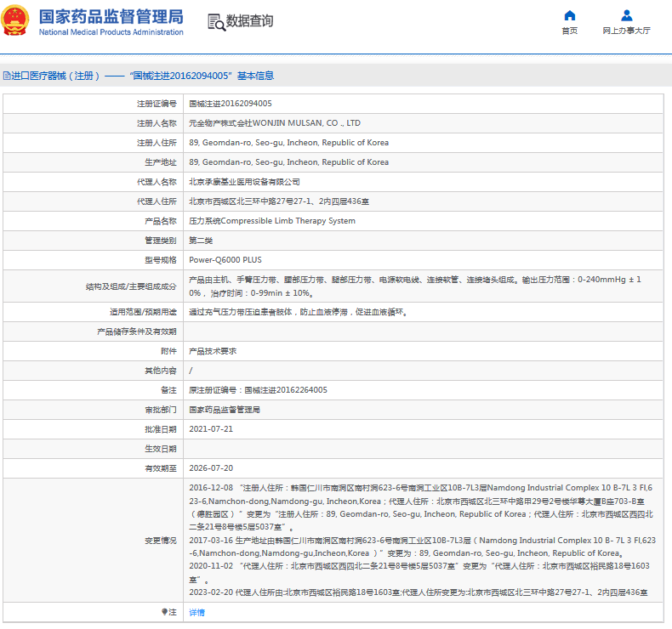The height and width of the screenshot is (629, 672).
Task: Select expiry date 2026-07-20
Action: coord(211,468)
